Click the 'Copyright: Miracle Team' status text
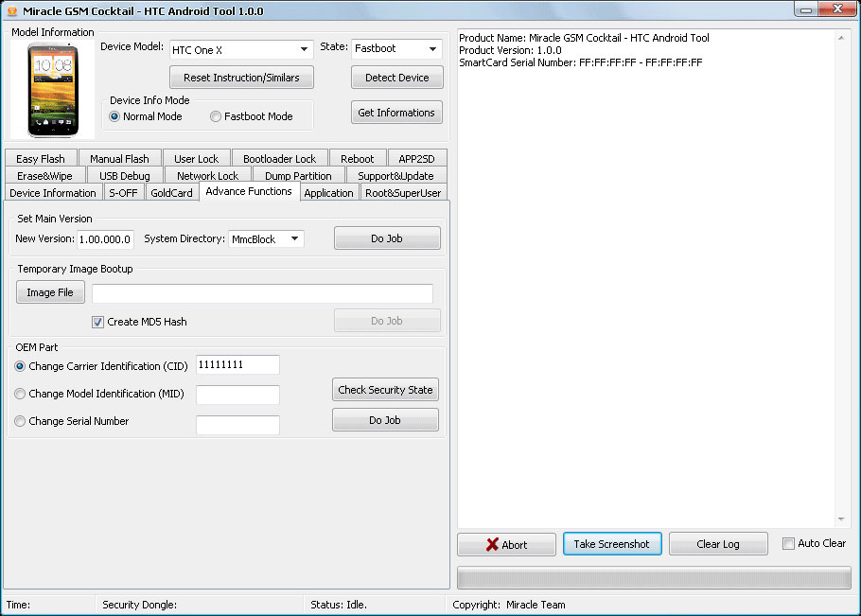The image size is (861, 616). click(x=508, y=605)
